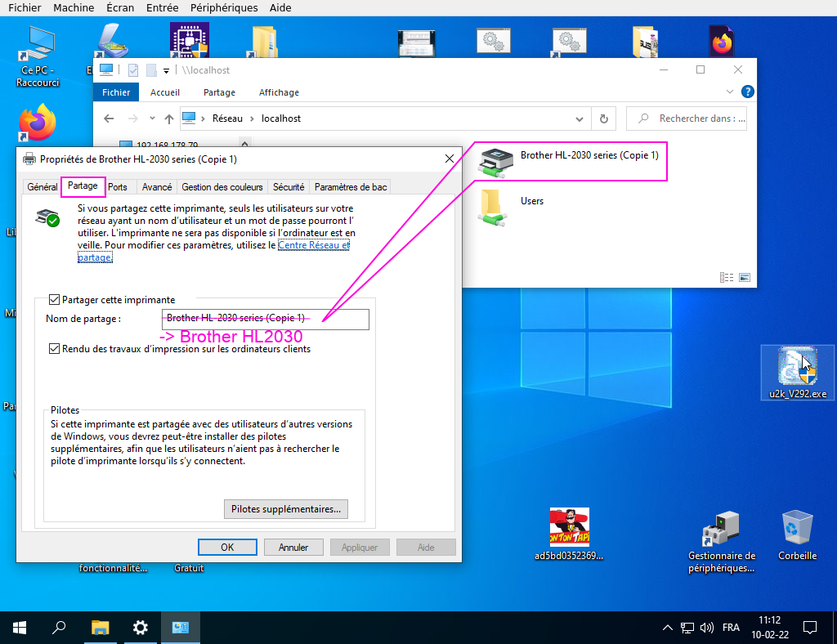Open explorer help question mark icon
837x644 pixels.
[748, 92]
